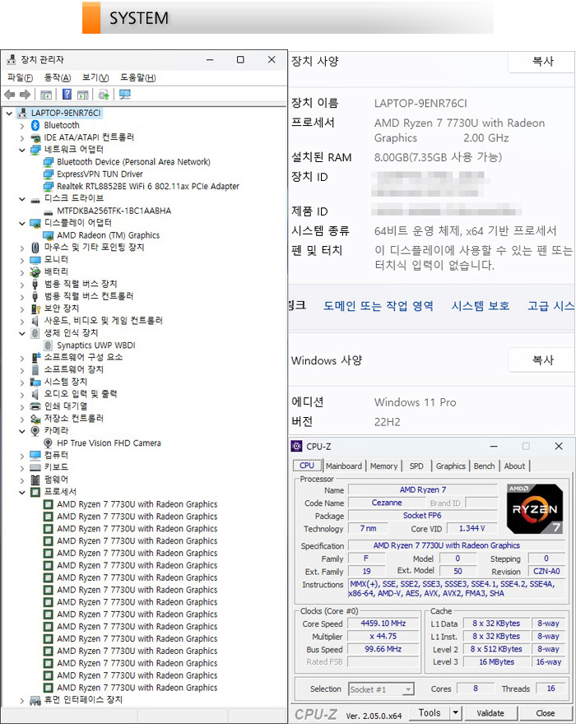Click the scan for hardware changes monitor icon
Viewport: 576px width, 728px height.
pos(124,95)
